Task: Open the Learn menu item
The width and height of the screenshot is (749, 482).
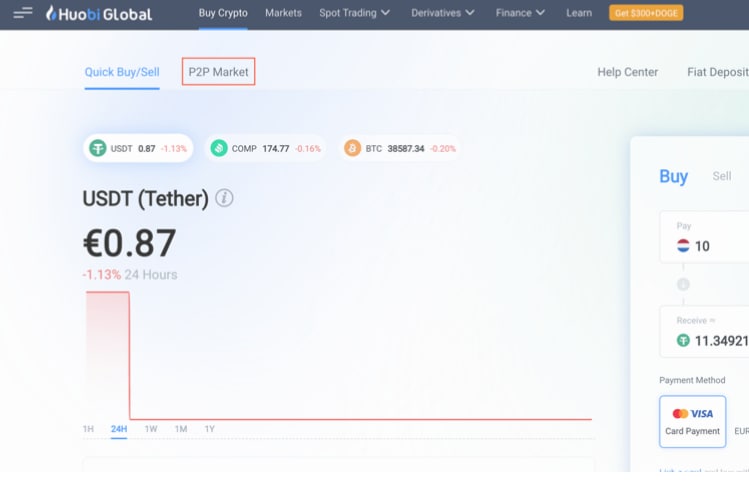Action: [x=579, y=13]
